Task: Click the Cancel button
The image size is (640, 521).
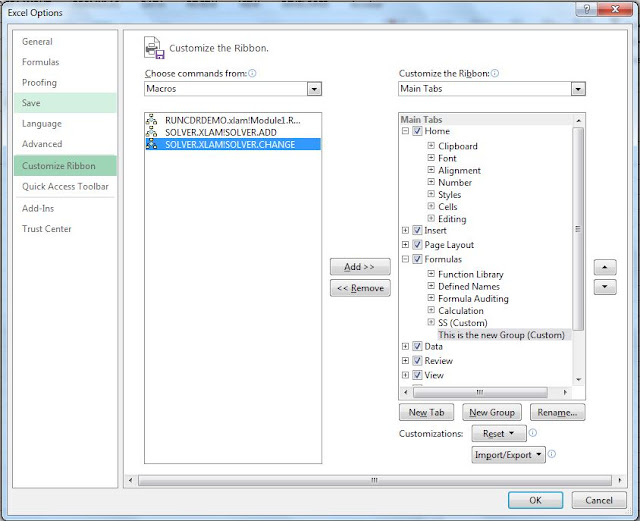Action: [599, 500]
